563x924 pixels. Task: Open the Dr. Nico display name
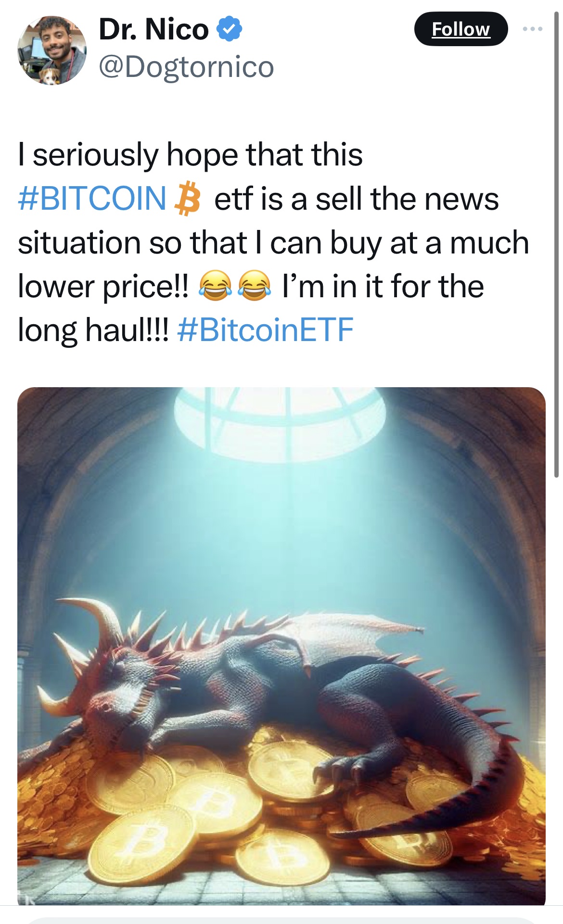click(154, 29)
